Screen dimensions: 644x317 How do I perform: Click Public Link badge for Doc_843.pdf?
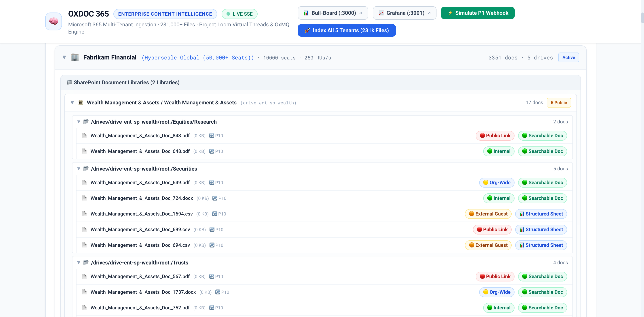pos(495,135)
